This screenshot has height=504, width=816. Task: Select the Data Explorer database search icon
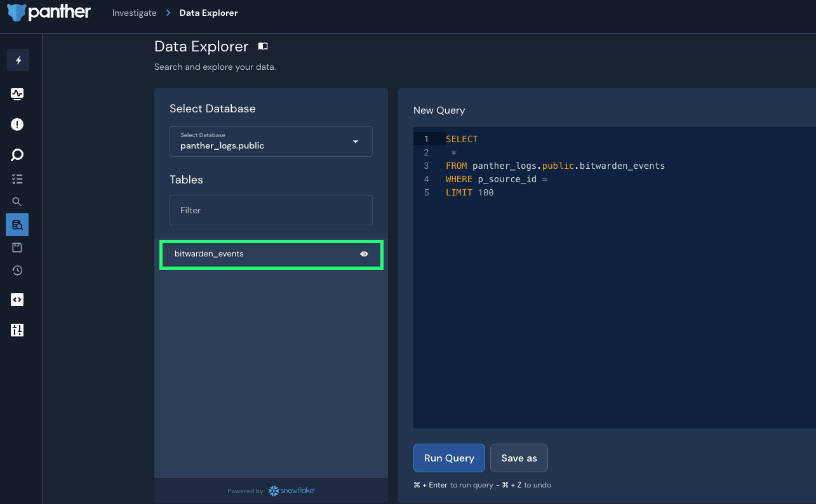(17, 224)
